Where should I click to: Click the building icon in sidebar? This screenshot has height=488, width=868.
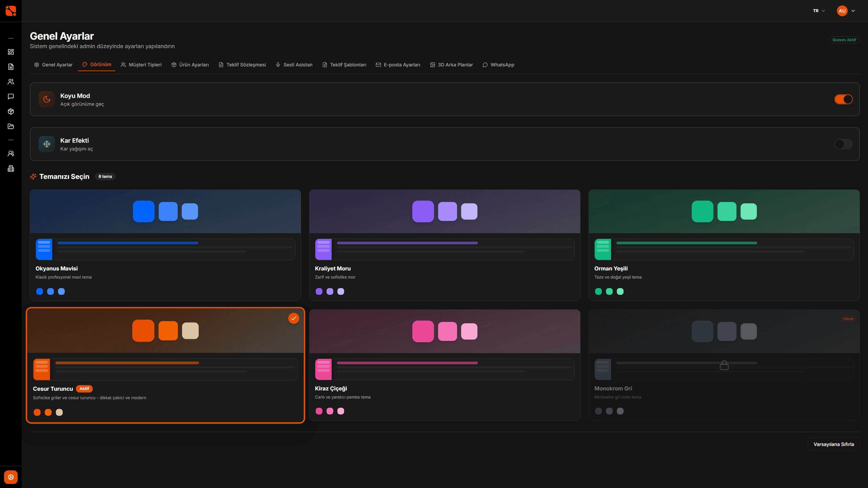coord(11,168)
